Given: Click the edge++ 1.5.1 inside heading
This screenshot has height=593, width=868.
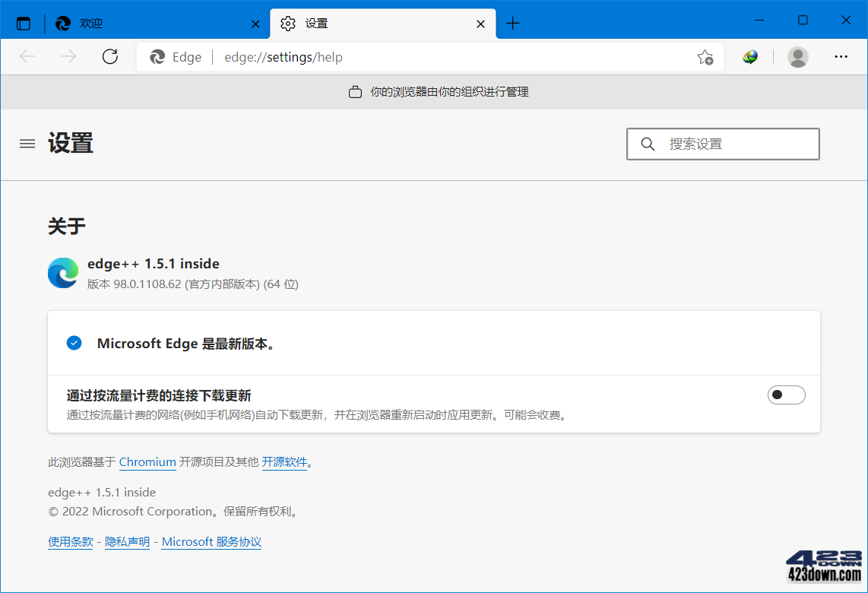Looking at the screenshot, I should (x=154, y=264).
